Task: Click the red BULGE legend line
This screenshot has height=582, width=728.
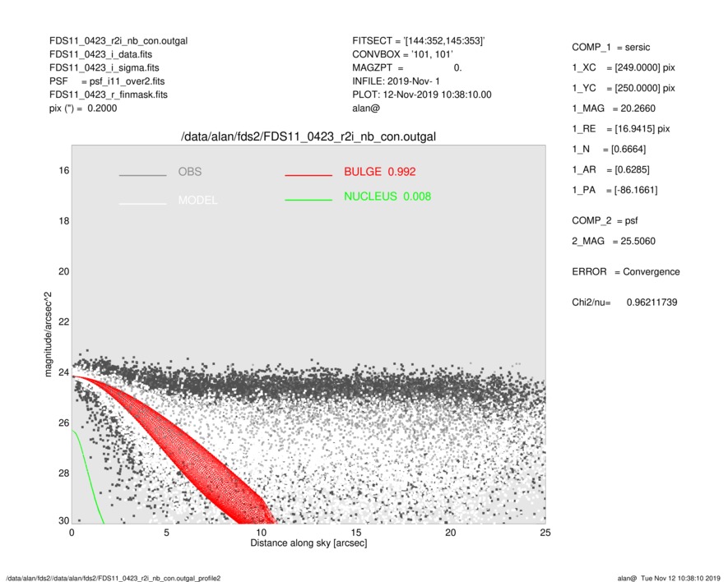Action: pyautogui.click(x=308, y=176)
